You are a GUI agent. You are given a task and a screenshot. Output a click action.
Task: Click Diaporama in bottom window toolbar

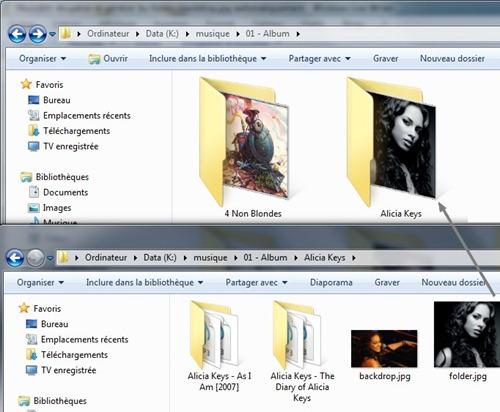point(331,283)
